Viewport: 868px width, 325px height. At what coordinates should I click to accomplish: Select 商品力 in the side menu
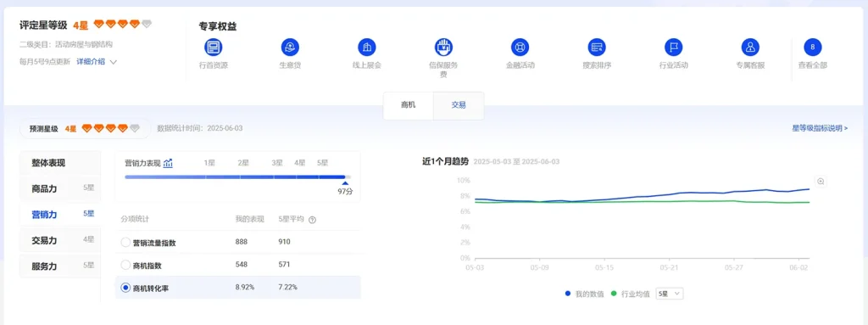[x=60, y=188]
